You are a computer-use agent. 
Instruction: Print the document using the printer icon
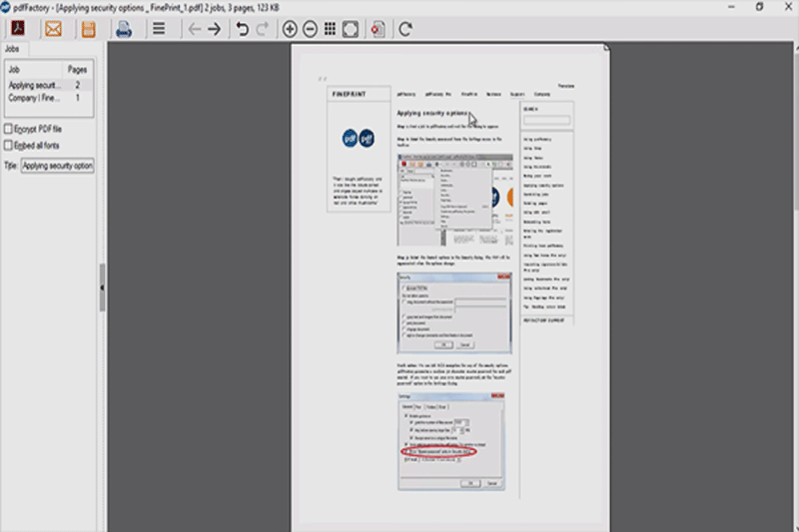click(x=123, y=29)
